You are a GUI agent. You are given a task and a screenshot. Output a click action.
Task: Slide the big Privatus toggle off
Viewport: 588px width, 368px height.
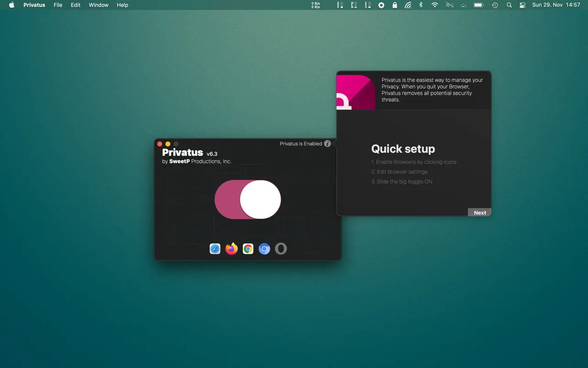coord(247,200)
